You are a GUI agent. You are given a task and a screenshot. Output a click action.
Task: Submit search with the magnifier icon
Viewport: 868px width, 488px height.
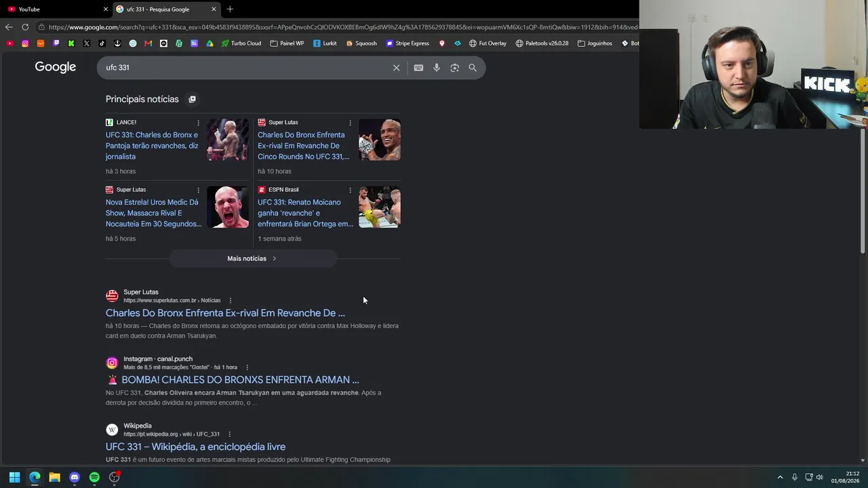tap(473, 68)
